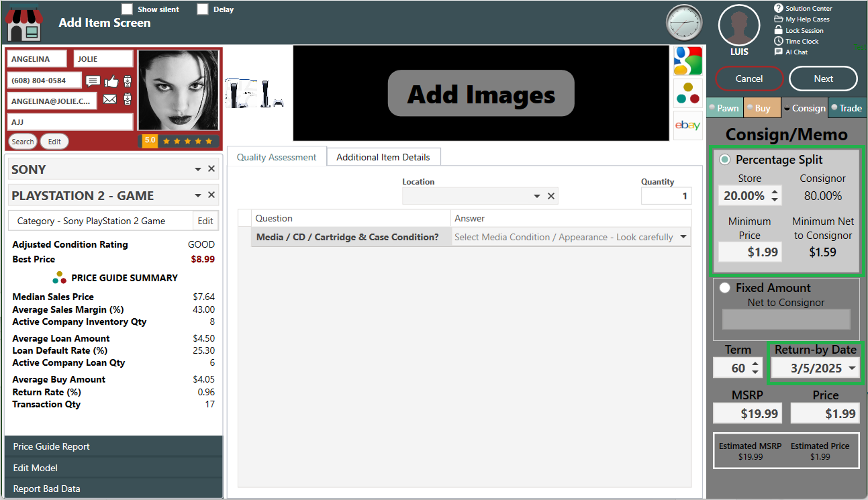868x500 pixels.
Task: Choose Report Bad Data
Action: point(113,489)
